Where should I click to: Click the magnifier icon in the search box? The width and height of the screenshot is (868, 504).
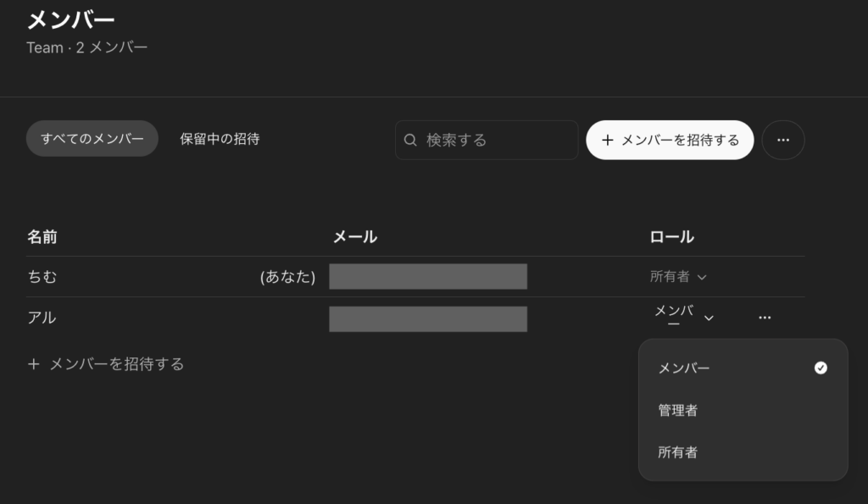click(411, 139)
